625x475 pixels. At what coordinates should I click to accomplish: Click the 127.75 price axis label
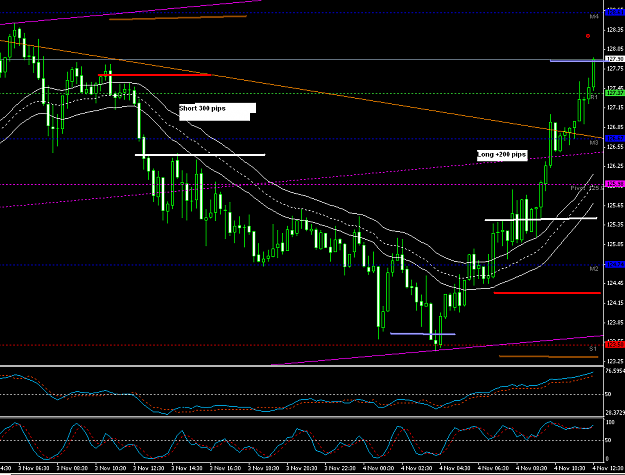pos(615,69)
